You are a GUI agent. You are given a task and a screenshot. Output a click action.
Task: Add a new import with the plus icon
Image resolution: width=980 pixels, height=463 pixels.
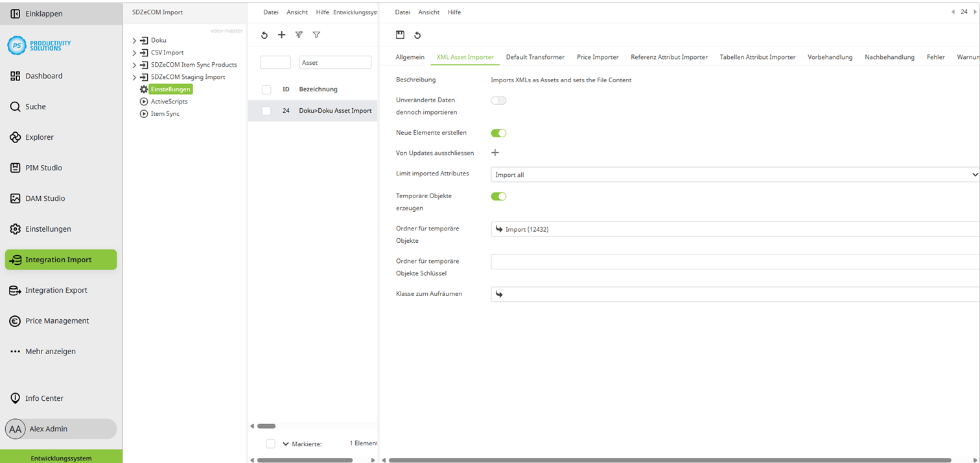(x=281, y=35)
